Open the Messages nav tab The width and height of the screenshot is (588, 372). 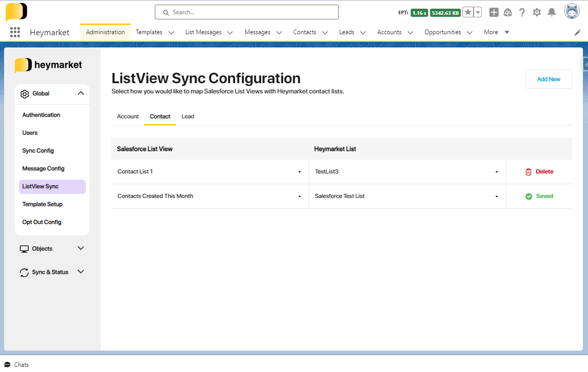(257, 32)
